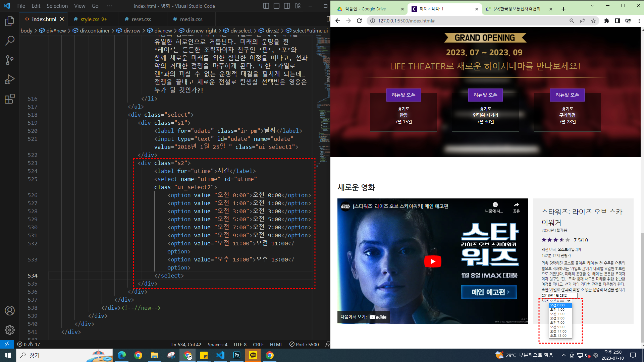Open the Extensions view
644x362 pixels.
(x=10, y=99)
